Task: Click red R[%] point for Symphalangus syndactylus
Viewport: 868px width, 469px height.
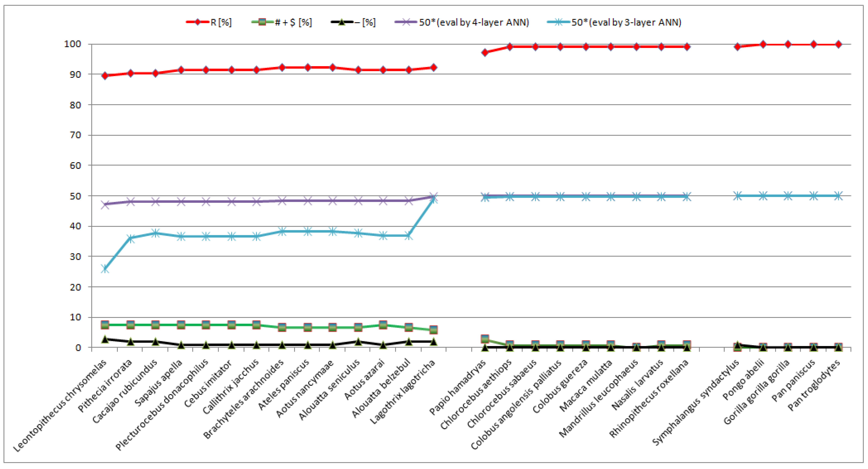Action: [x=738, y=47]
